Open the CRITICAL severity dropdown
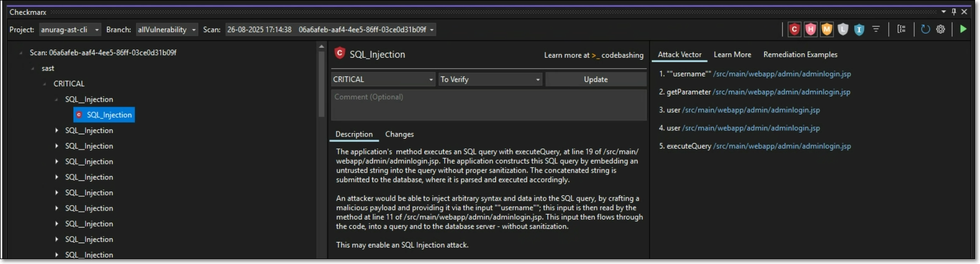 (383, 80)
